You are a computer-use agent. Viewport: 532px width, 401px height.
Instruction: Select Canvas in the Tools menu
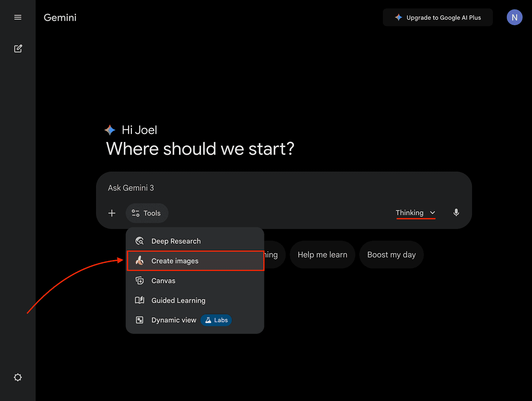tap(195, 280)
